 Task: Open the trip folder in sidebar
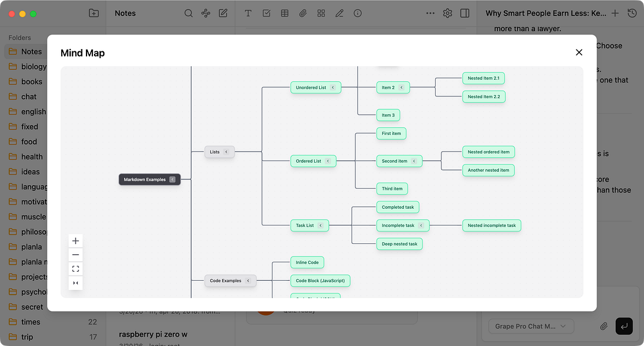[x=27, y=337]
